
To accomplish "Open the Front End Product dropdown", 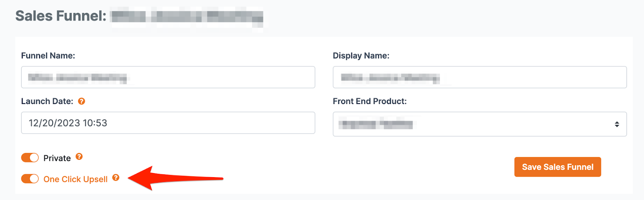I will [x=479, y=124].
